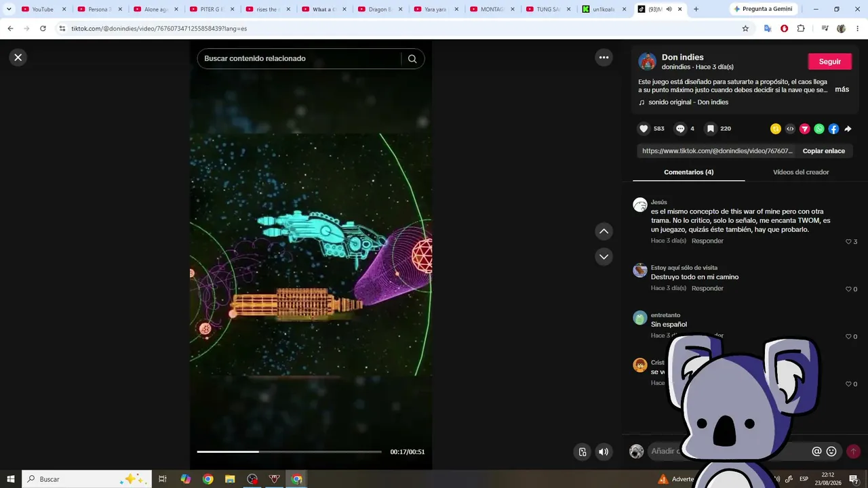Click the ESP language indicator
868x488 pixels.
(804, 479)
